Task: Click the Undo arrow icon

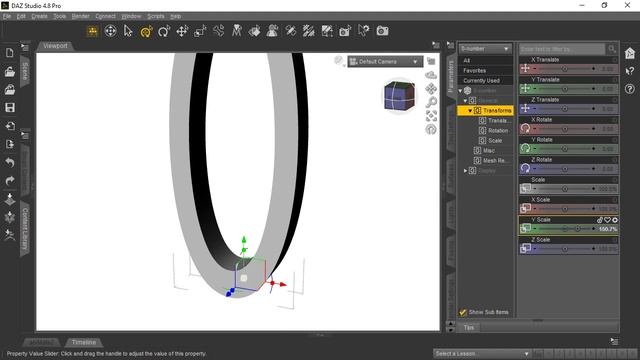Action: 10,162
